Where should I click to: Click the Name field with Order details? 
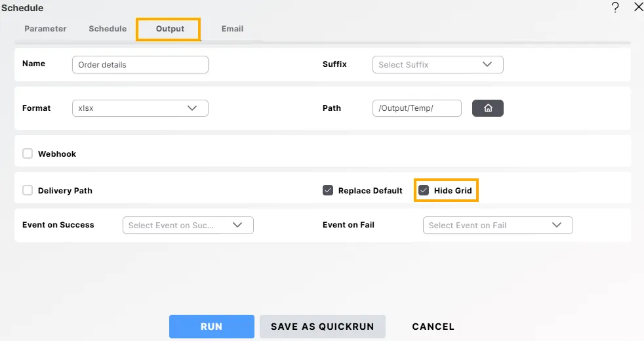[x=140, y=64]
